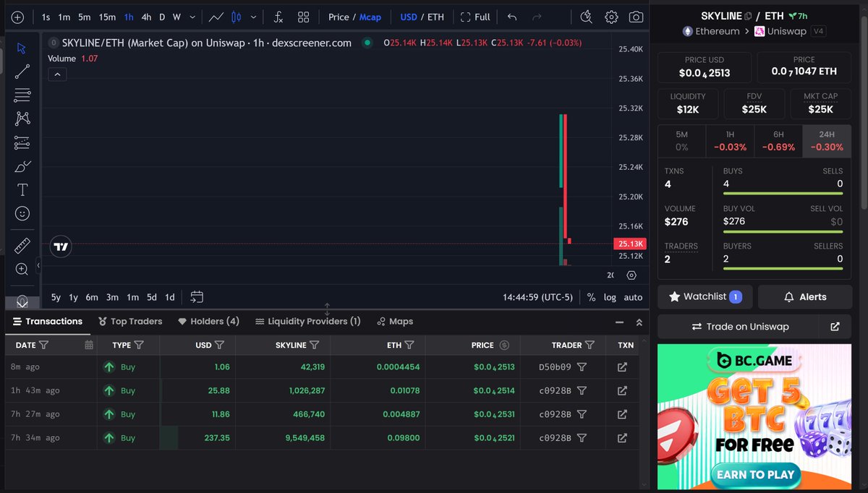Open USD column filter
868x493 pixels.
tap(220, 345)
